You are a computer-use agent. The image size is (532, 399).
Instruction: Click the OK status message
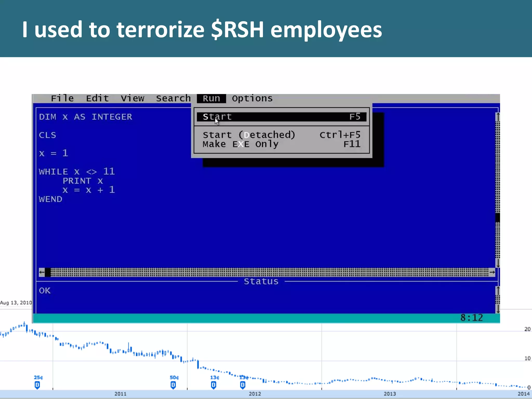pyautogui.click(x=45, y=290)
